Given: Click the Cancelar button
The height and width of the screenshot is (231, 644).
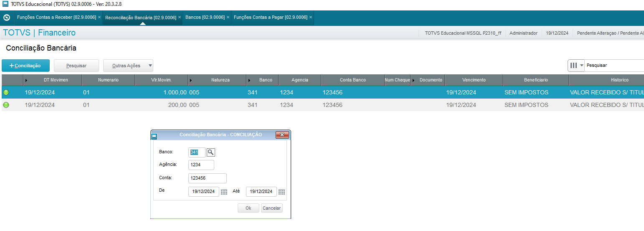Looking at the screenshot, I should tap(271, 208).
